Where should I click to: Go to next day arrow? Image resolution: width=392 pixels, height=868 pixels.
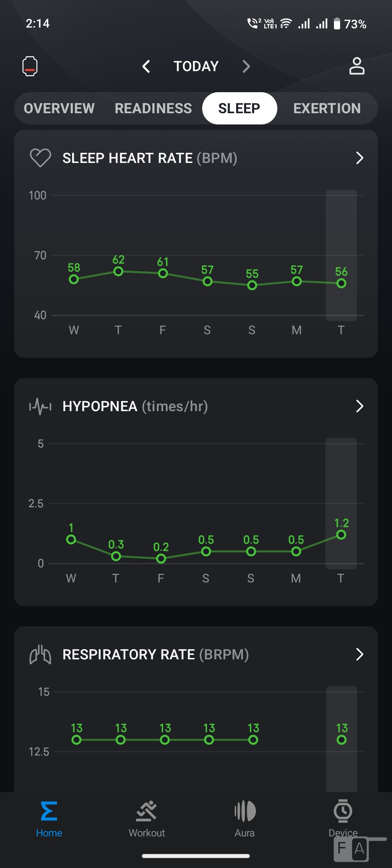click(x=246, y=66)
